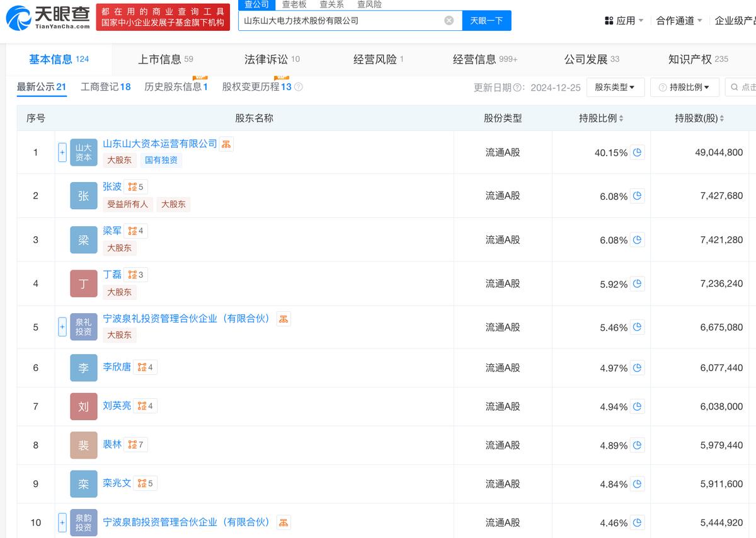Open pie chart icon for 40.15% holding
Viewport: 756px width, 538px height.
637,152
